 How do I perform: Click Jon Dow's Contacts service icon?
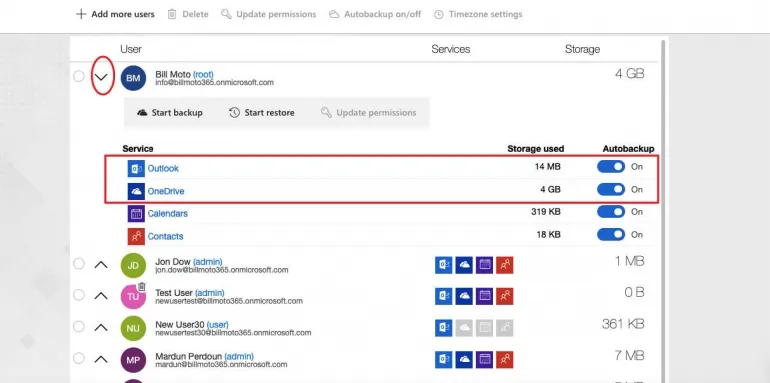504,265
